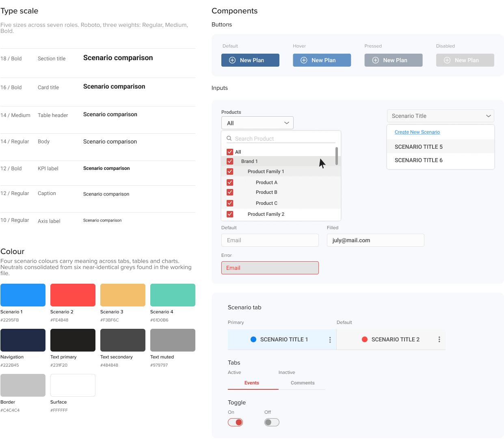Viewport: 504px width, 443px height.
Task: Uncheck the Product Family 2 checkbox
Action: point(230,214)
